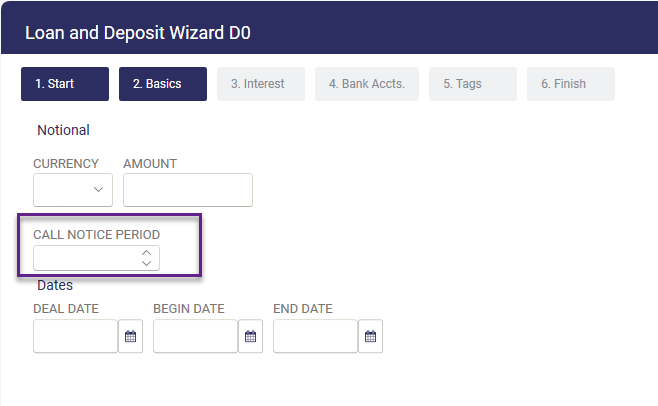658x406 pixels.
Task: Select the 2. Basics step
Action: click(163, 84)
